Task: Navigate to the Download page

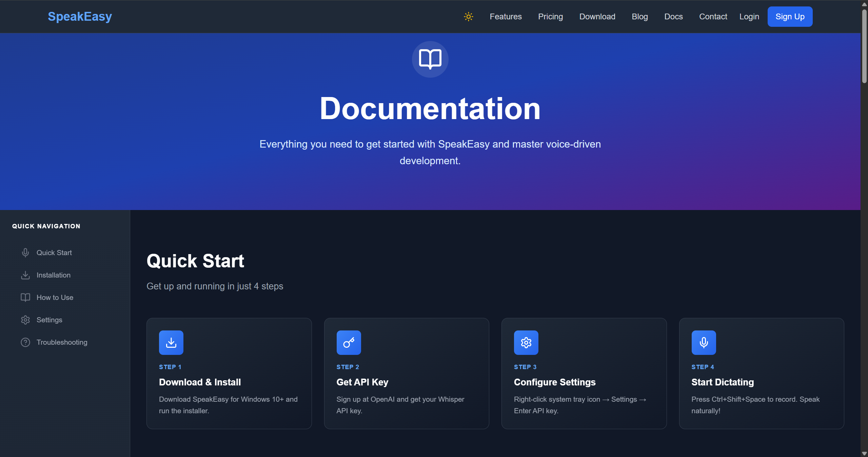Action: 597,17
